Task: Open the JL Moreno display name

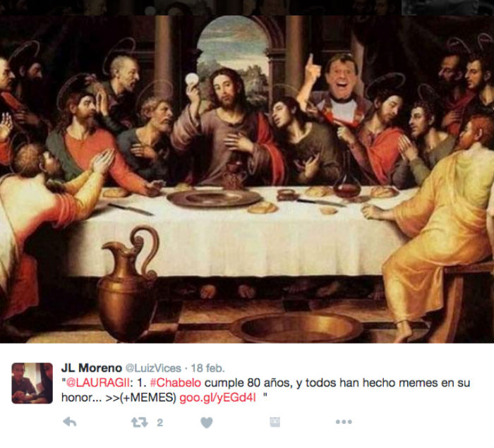Action: [x=91, y=368]
